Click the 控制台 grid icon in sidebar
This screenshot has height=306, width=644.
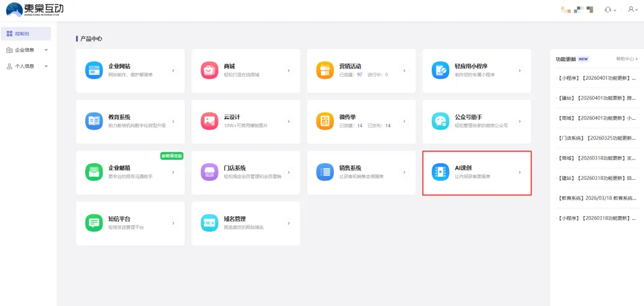tap(10, 33)
